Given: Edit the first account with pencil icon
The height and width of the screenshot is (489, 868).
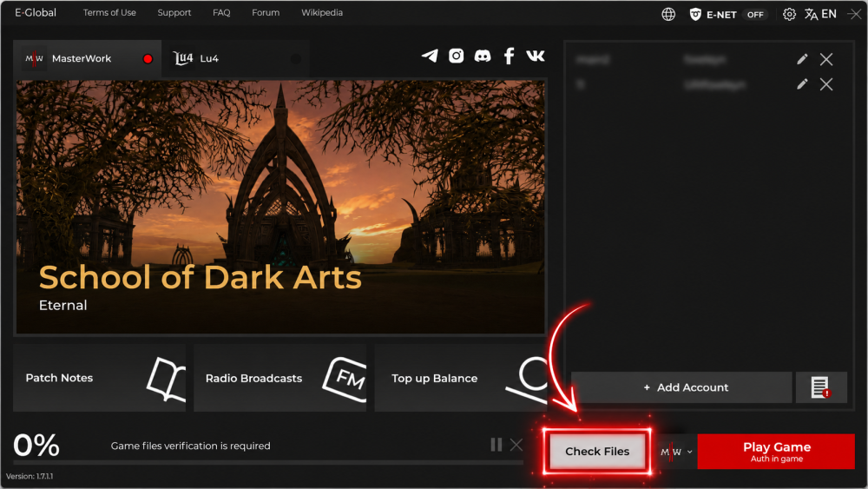Looking at the screenshot, I should coord(802,59).
